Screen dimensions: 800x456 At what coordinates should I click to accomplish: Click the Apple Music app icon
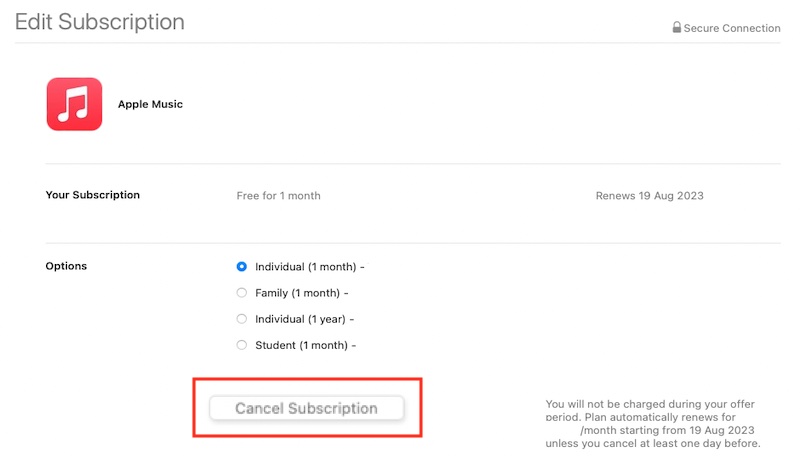74,104
